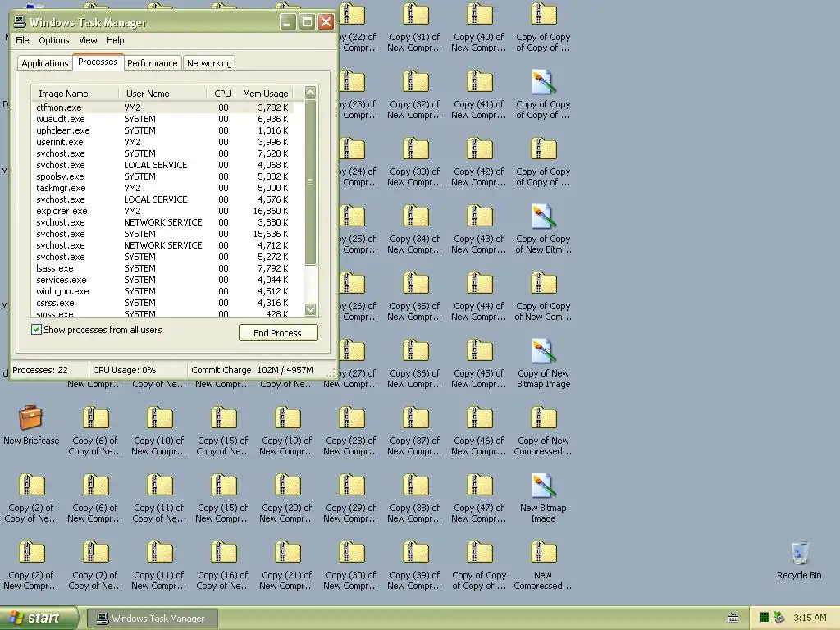Click the network tray icon in taskbar

coord(779,618)
